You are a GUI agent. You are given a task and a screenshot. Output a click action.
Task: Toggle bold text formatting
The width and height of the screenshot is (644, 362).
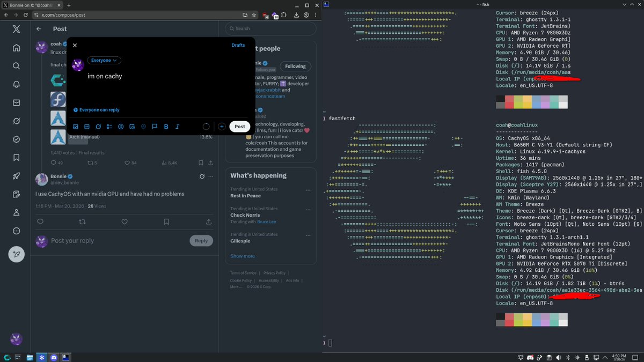click(166, 127)
